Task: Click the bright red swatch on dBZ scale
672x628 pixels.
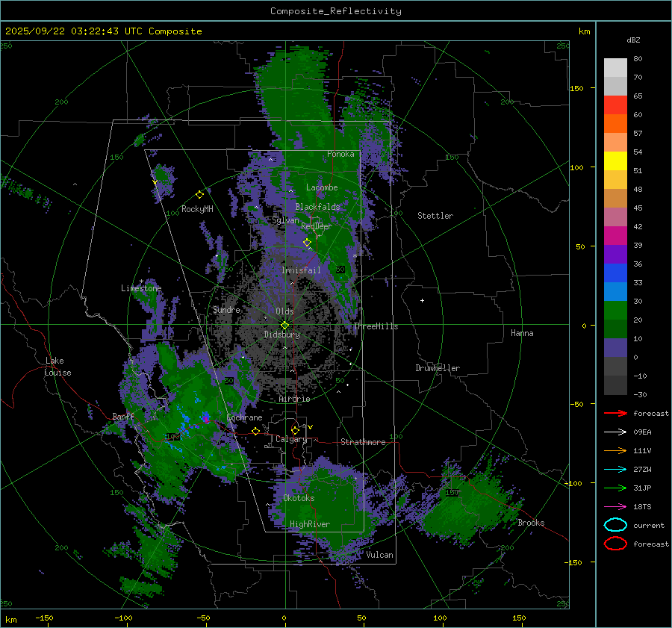Action: (615, 105)
